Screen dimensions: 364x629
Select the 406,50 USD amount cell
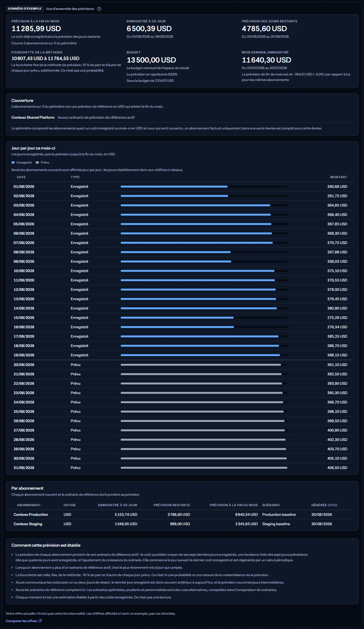[x=337, y=468]
